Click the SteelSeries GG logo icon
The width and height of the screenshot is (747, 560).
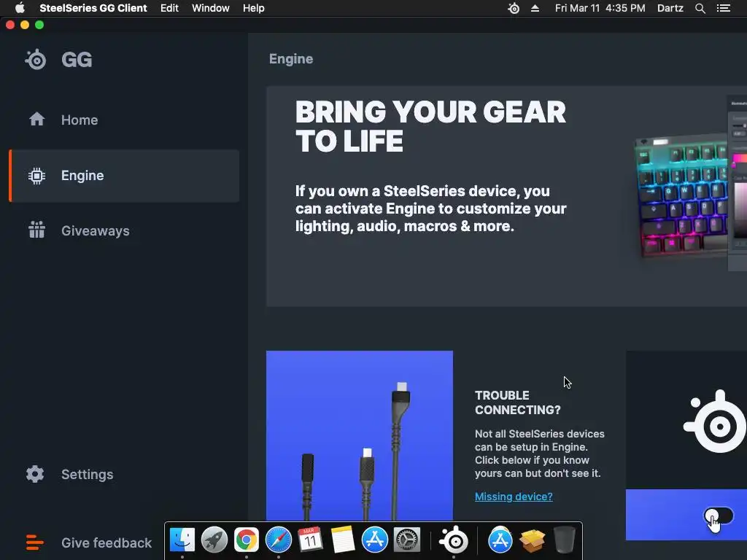pos(36,60)
